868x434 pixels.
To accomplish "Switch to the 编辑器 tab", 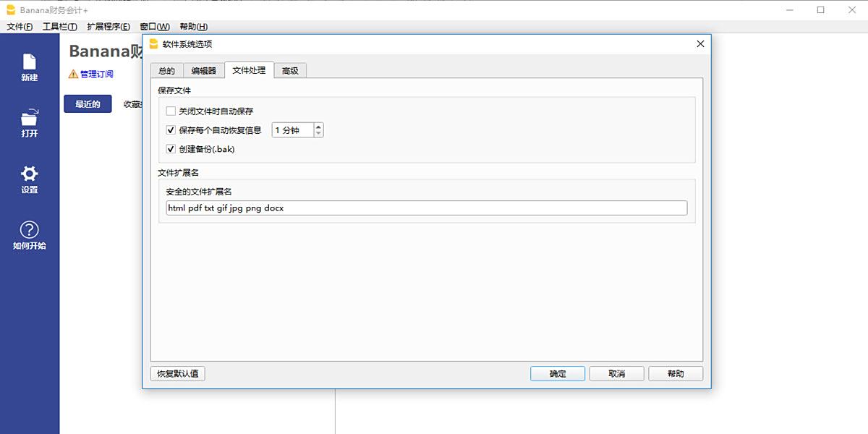I will [203, 70].
